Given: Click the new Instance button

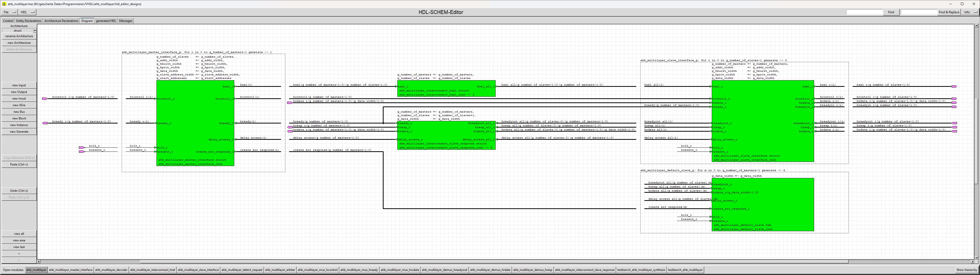Looking at the screenshot, I should click(19, 125).
